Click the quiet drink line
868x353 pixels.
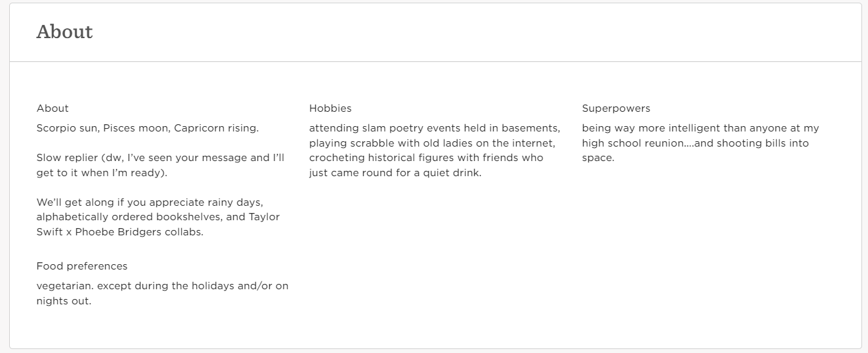(395, 174)
